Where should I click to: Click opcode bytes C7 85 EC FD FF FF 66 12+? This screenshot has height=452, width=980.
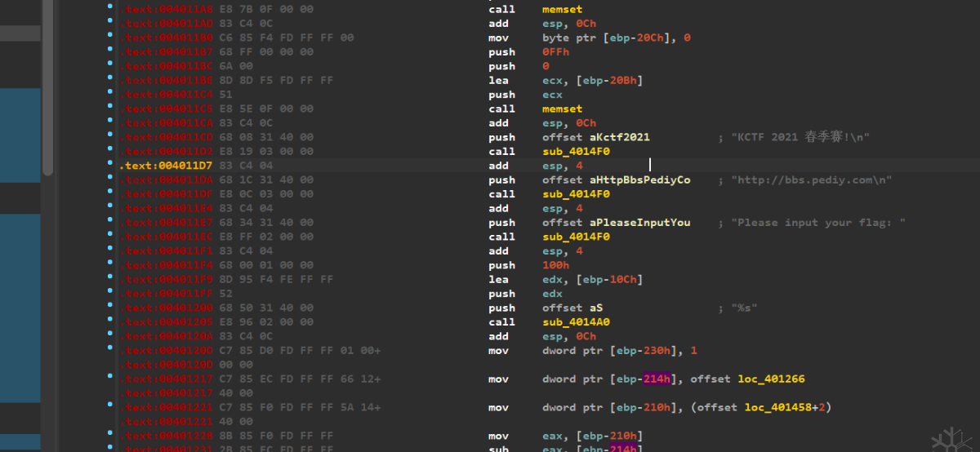coord(300,379)
